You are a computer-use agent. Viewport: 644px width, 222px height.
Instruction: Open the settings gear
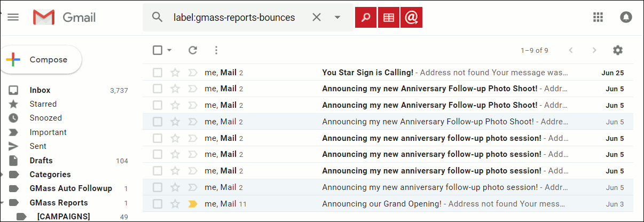pyautogui.click(x=618, y=50)
